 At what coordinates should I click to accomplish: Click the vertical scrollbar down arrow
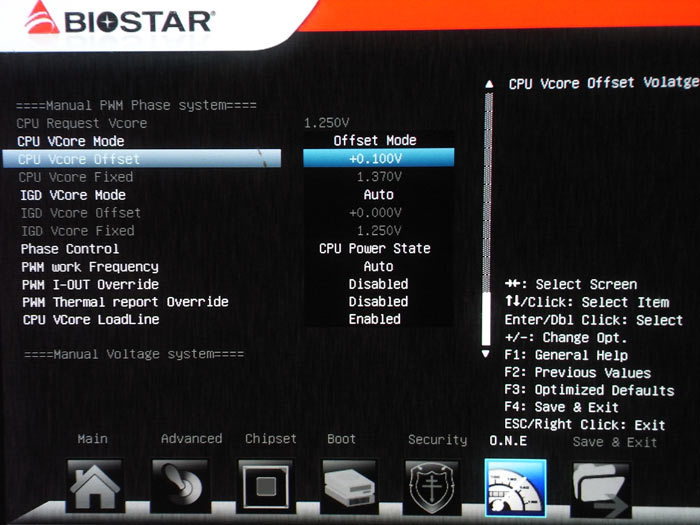point(487,353)
